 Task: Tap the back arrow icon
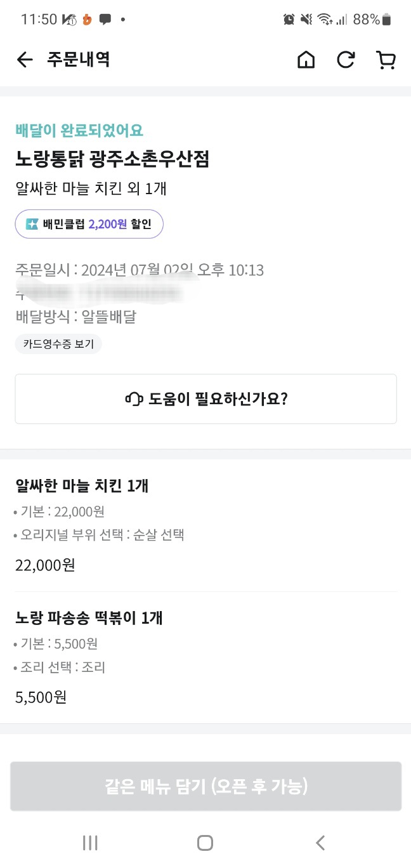pyautogui.click(x=24, y=60)
